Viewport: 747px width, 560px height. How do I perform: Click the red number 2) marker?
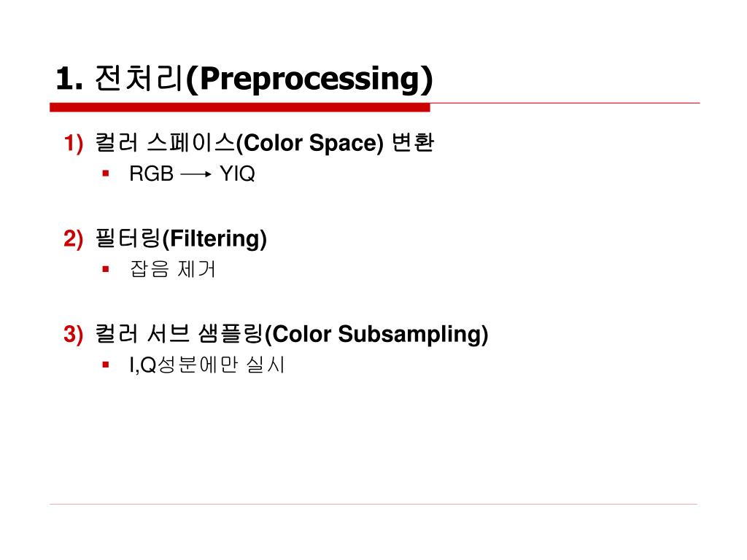pyautogui.click(x=73, y=238)
